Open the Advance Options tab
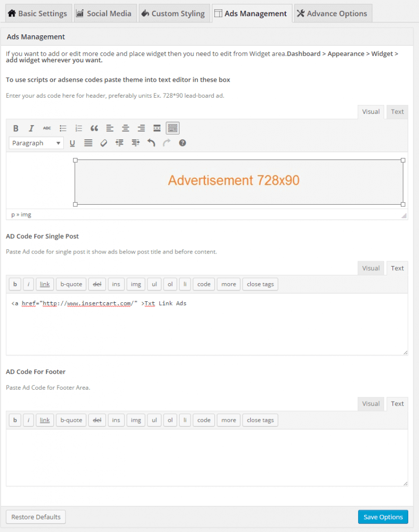Viewport: 419px width, 532px height. [332, 14]
